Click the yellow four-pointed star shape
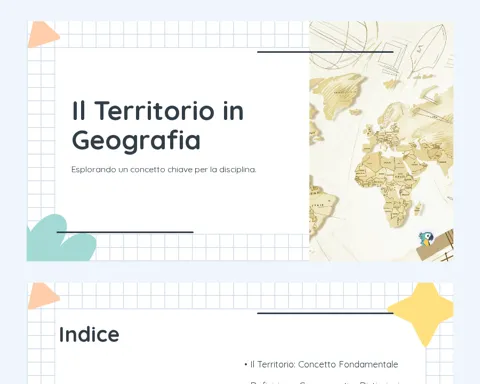 point(422,314)
